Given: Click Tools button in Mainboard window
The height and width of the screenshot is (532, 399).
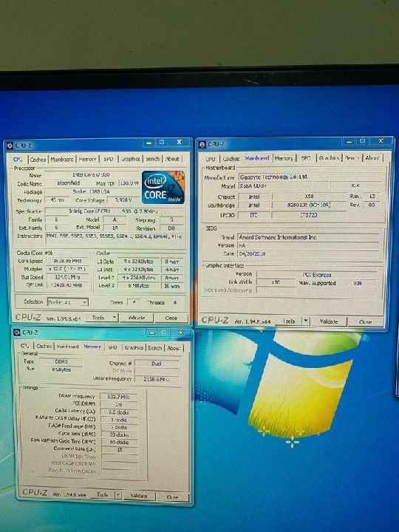Looking at the screenshot, I should (x=289, y=321).
